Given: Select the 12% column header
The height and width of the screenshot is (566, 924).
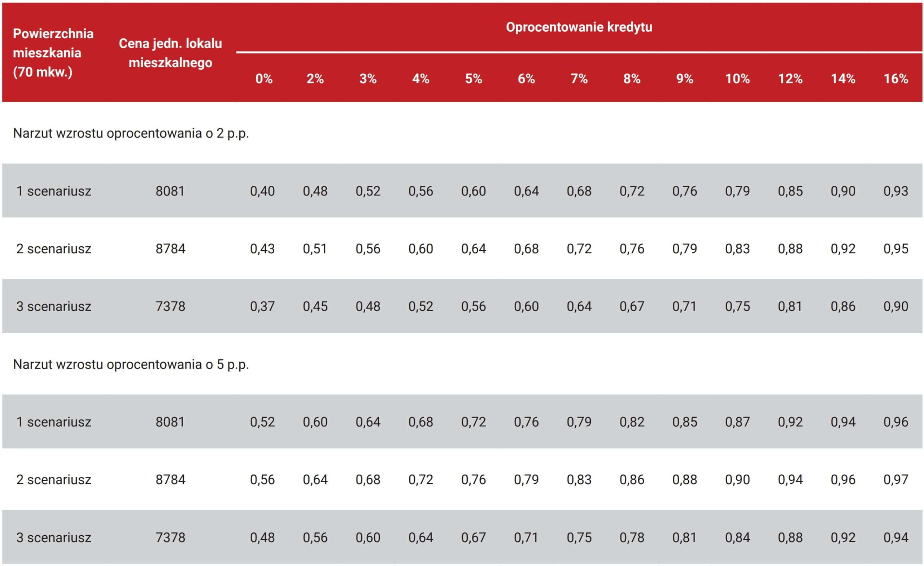Looking at the screenshot, I should pyautogui.click(x=790, y=78).
